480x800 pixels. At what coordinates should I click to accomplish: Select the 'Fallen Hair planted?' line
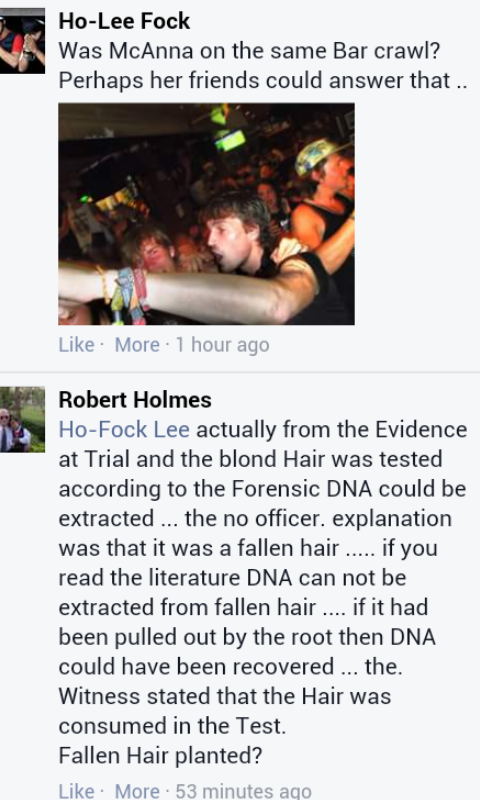(x=160, y=755)
